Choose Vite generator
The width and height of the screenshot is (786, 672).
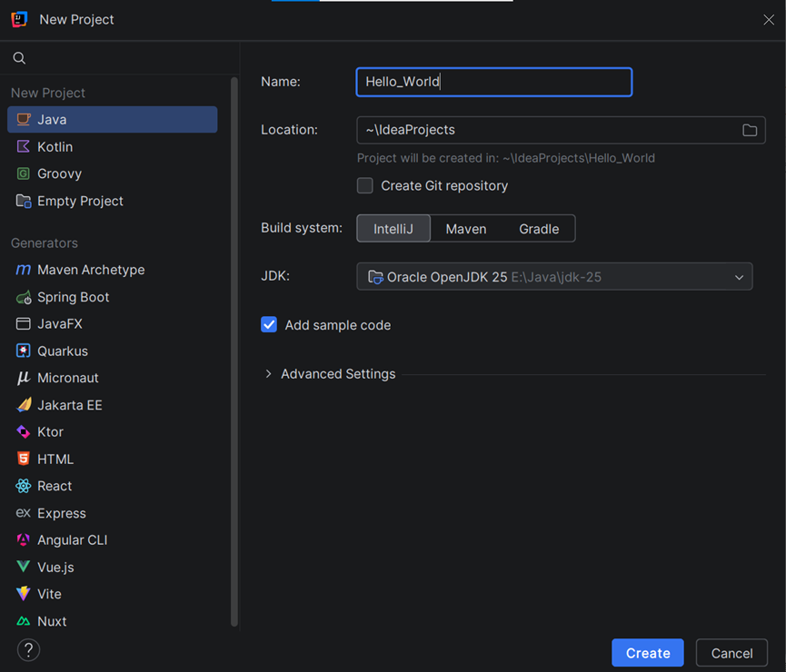coord(113,594)
